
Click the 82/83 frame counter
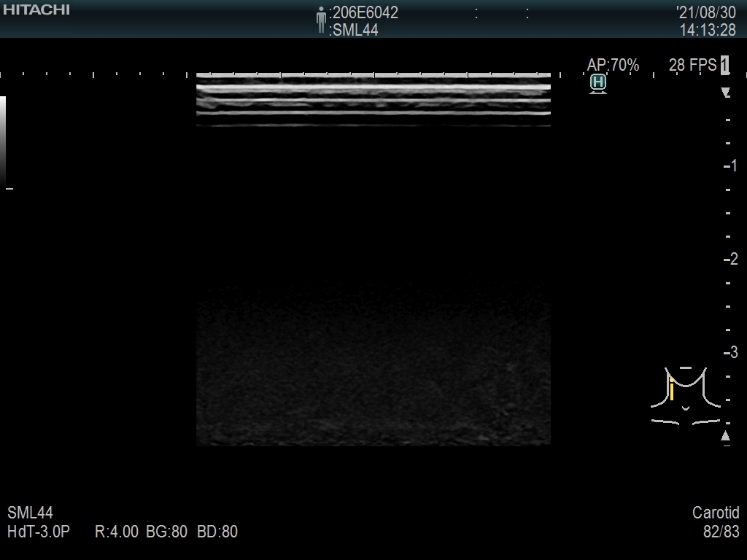click(x=721, y=532)
